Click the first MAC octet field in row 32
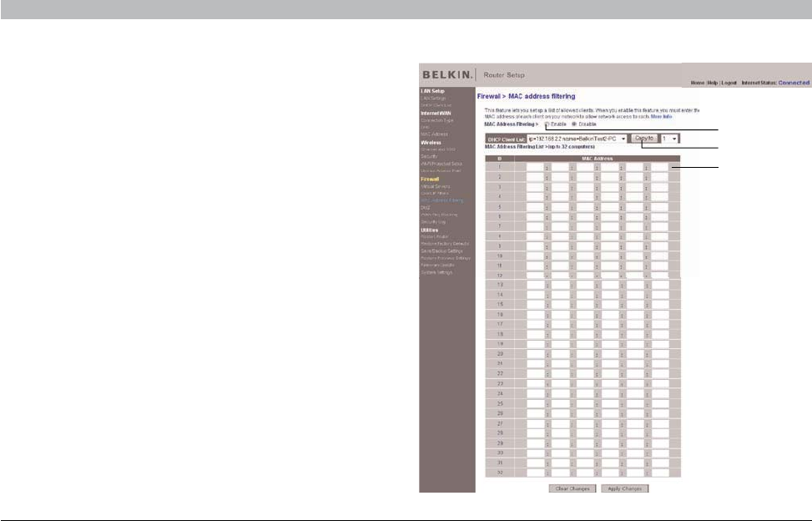This screenshot has width=812, height=521. [x=535, y=473]
